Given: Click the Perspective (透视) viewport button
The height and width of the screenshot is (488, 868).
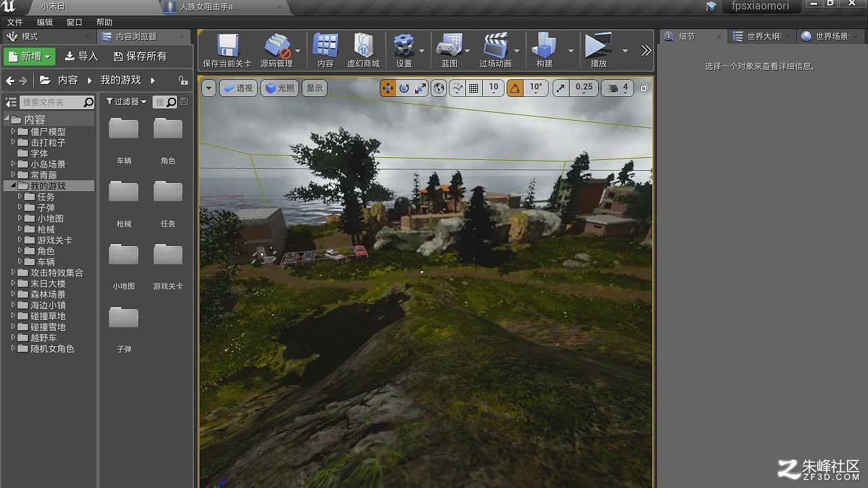Looking at the screenshot, I should tap(238, 88).
